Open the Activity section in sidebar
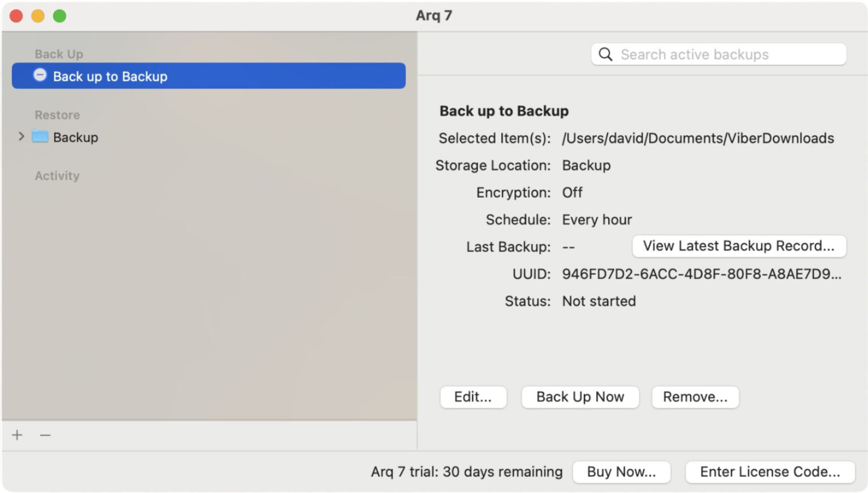 point(57,176)
